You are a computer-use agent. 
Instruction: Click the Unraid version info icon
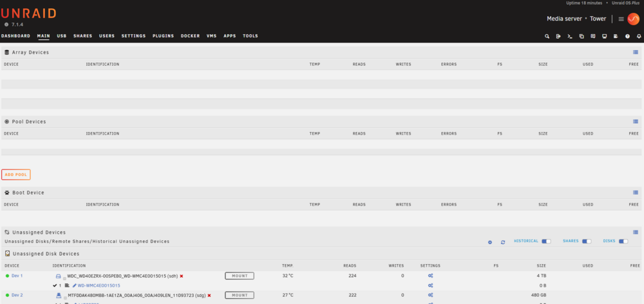(x=6, y=24)
